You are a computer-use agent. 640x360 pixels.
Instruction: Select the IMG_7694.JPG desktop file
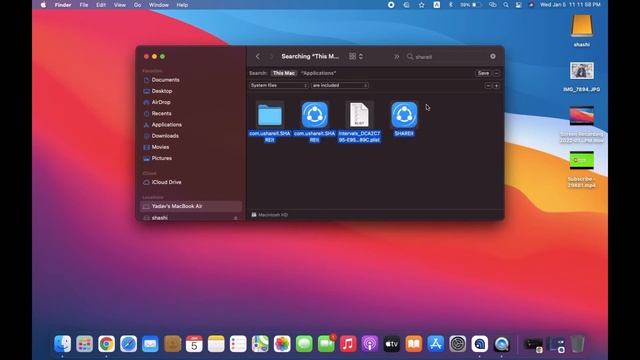[582, 71]
